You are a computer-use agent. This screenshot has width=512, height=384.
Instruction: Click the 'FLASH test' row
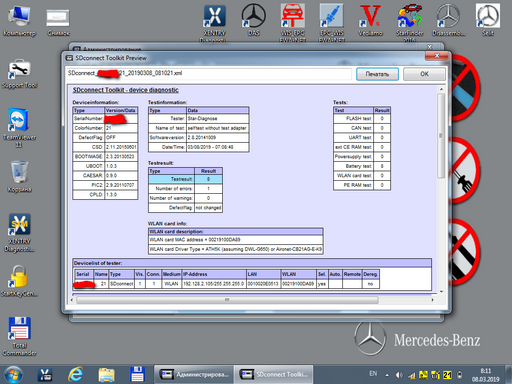(362, 118)
